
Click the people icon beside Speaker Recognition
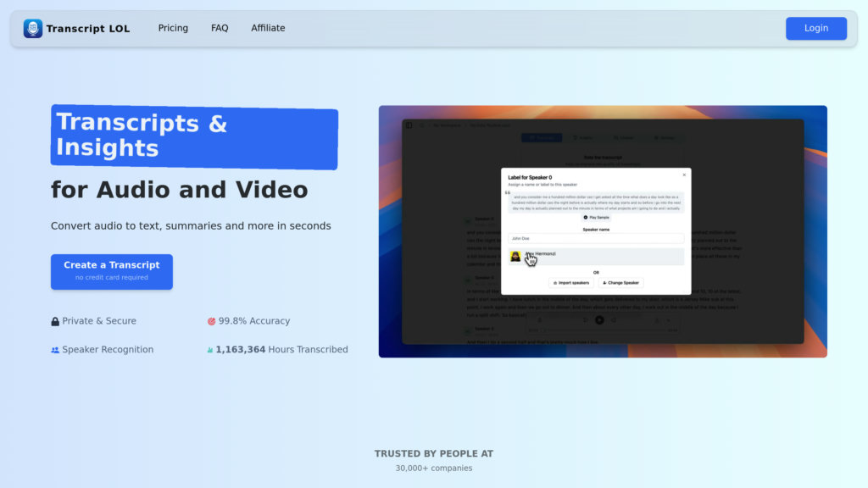(55, 350)
